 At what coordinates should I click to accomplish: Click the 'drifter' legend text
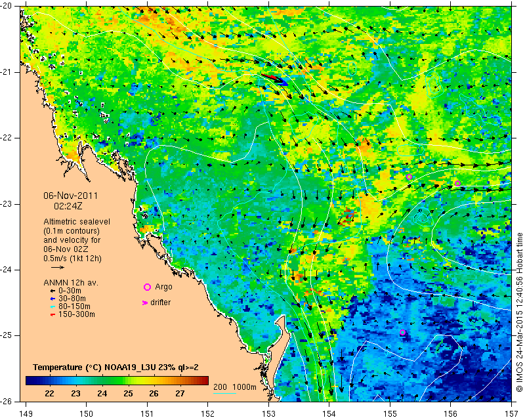click(x=160, y=303)
